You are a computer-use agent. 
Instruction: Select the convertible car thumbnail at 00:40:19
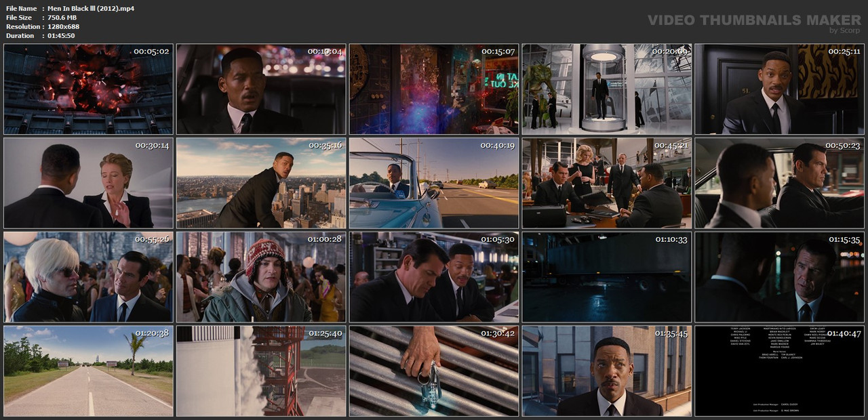pyautogui.click(x=434, y=183)
